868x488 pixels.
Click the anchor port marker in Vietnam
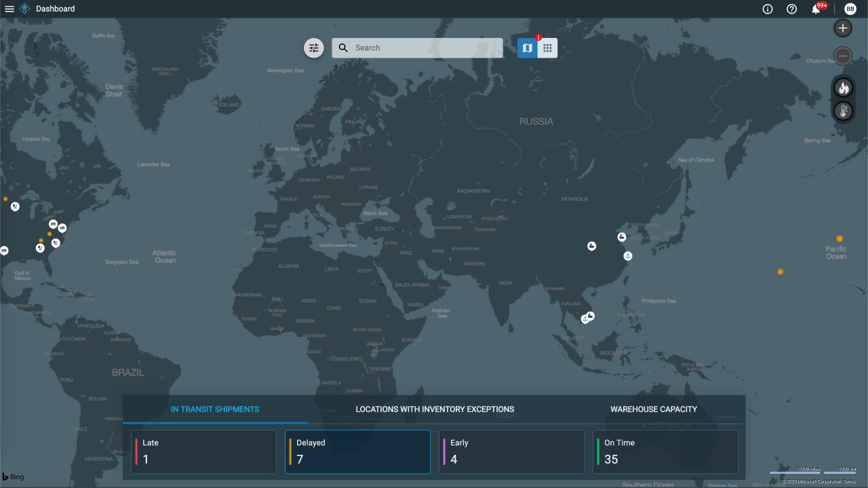[x=585, y=319]
